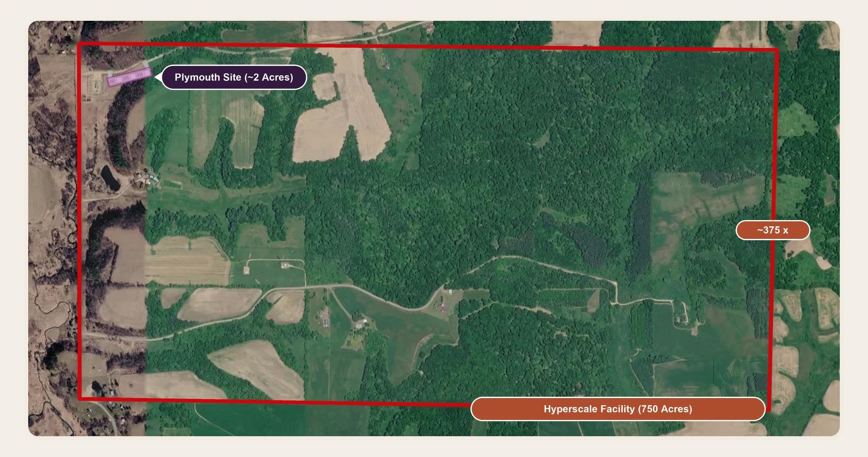Select the "Hyperscale Facility (750 Acres)" label
This screenshot has width=868, height=457.
pyautogui.click(x=618, y=409)
